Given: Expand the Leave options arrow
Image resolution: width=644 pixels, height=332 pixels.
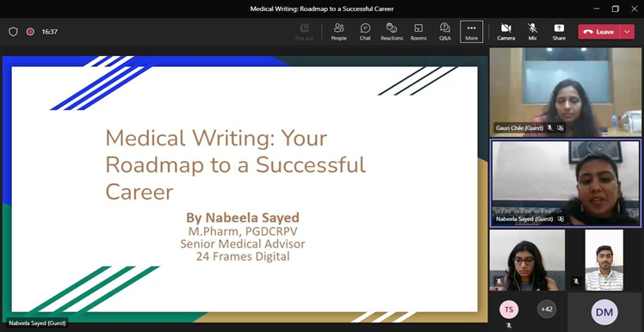Looking at the screenshot, I should pos(627,32).
